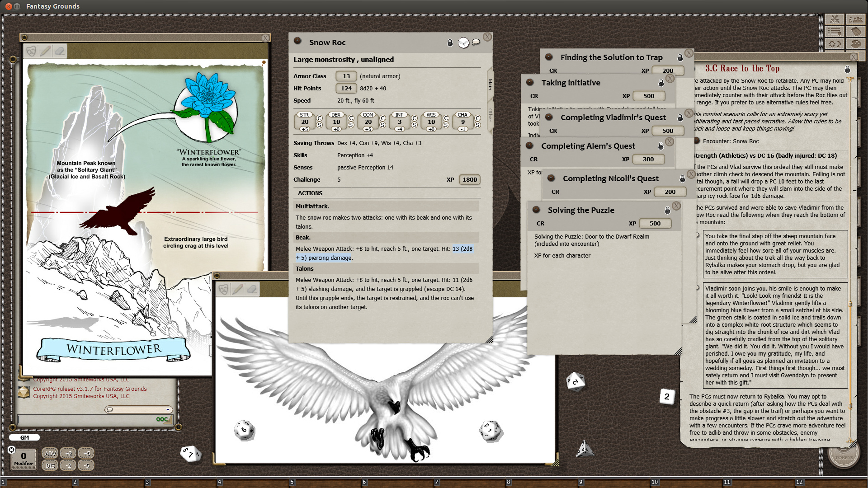868x488 pixels.
Task: Open the GM identity dropdown
Action: (x=24, y=437)
